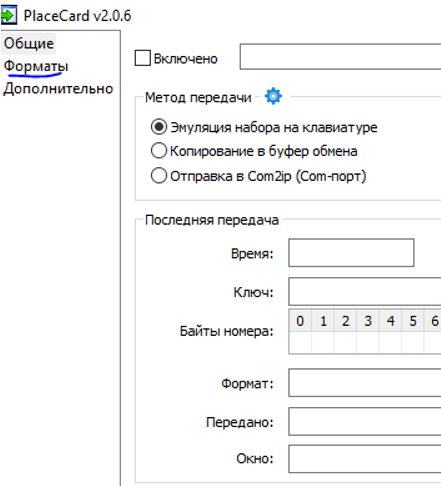The width and height of the screenshot is (441, 486).
Task: Click byte column header 4
Action: pyautogui.click(x=390, y=321)
